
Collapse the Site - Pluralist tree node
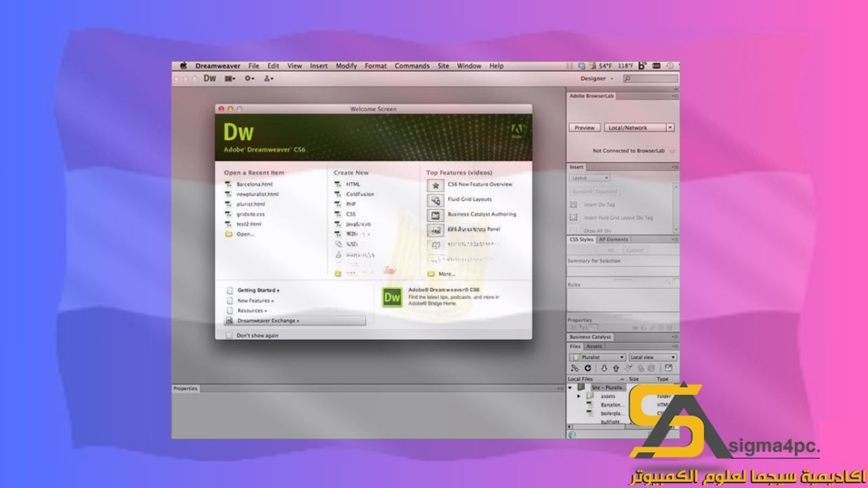(x=570, y=388)
